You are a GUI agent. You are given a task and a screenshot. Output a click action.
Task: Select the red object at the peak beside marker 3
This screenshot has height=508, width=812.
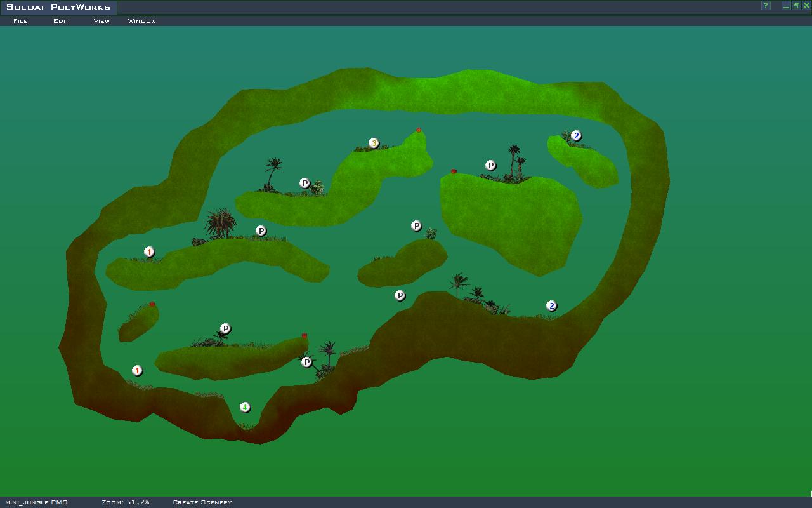click(419, 130)
